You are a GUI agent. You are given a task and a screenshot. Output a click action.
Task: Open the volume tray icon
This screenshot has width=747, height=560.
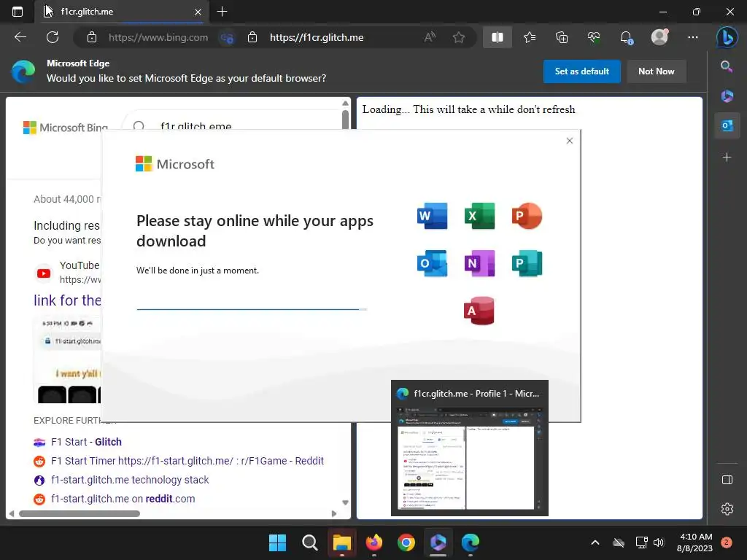[659, 542]
